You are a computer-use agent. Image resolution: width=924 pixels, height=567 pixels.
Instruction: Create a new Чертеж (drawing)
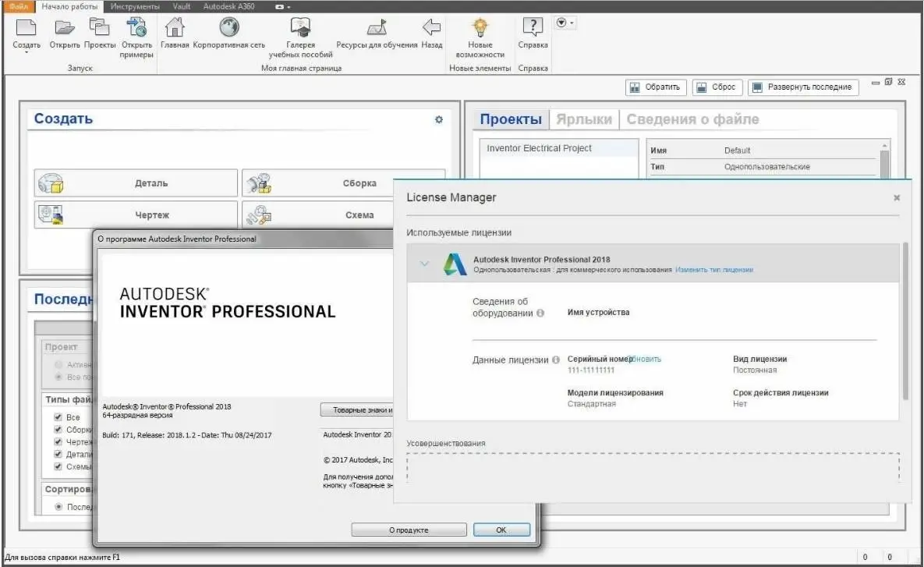tap(136, 214)
